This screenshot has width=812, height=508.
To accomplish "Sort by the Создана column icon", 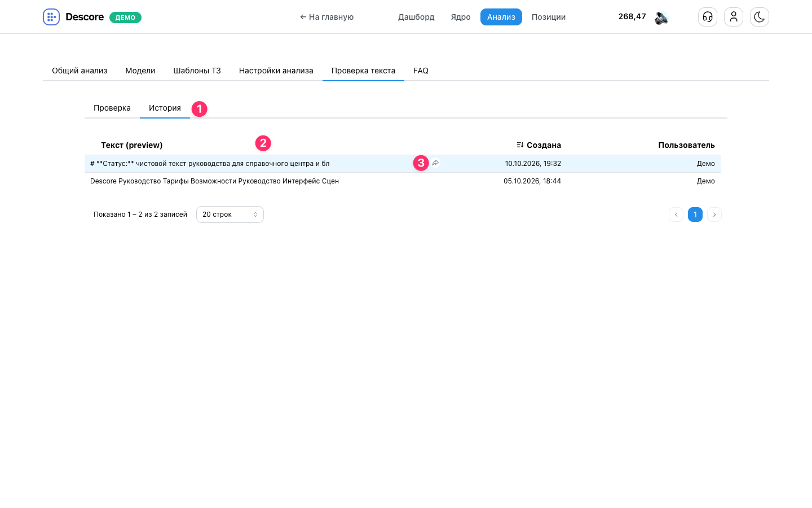I will click(x=520, y=145).
